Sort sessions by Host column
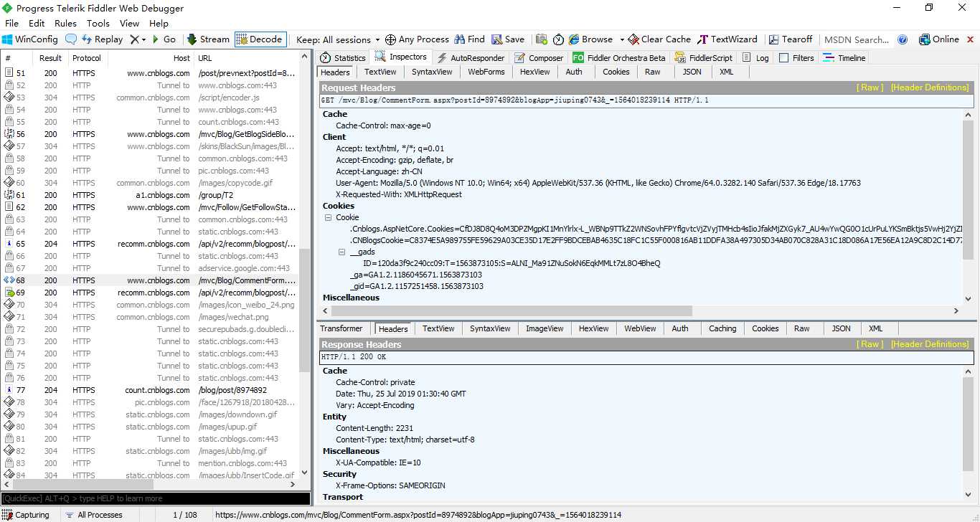The image size is (980, 522). coord(151,58)
